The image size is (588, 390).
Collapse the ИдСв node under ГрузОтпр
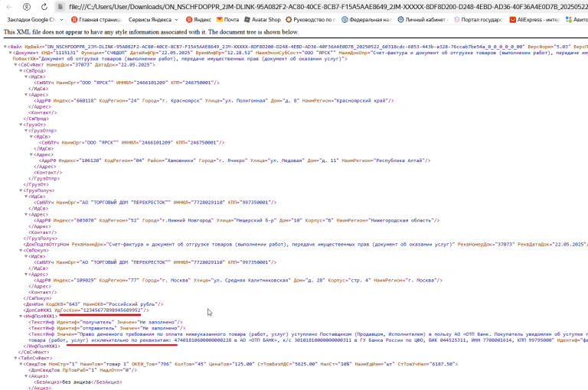[x=31, y=137]
